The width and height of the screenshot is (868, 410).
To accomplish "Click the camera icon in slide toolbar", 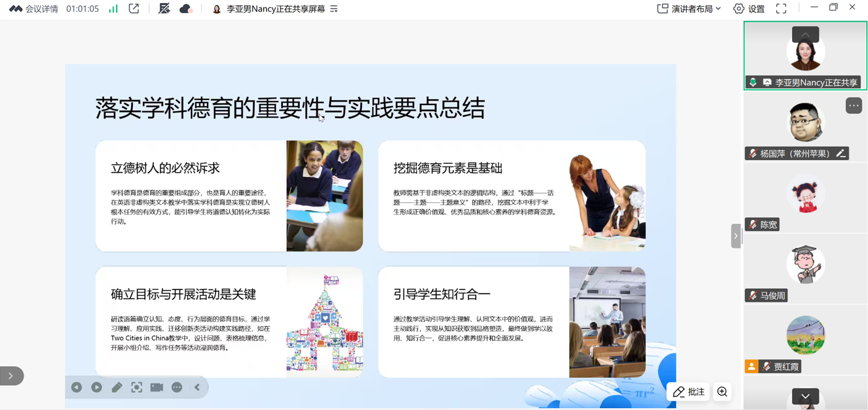I will 157,387.
